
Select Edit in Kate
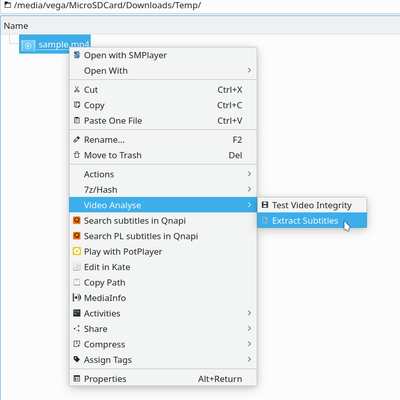(163, 267)
